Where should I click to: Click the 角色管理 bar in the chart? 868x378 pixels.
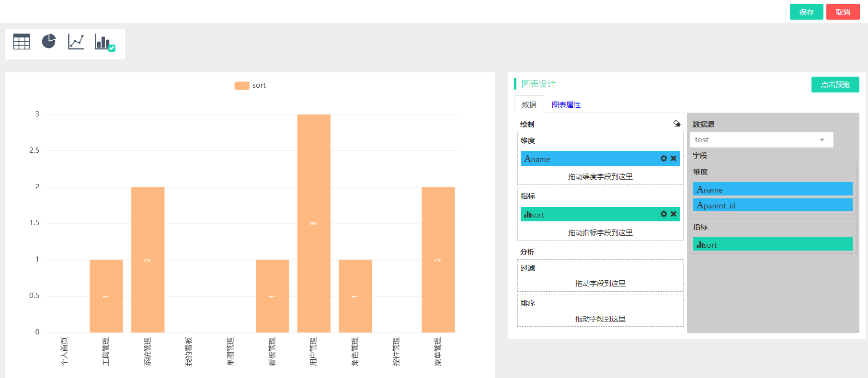pos(355,296)
